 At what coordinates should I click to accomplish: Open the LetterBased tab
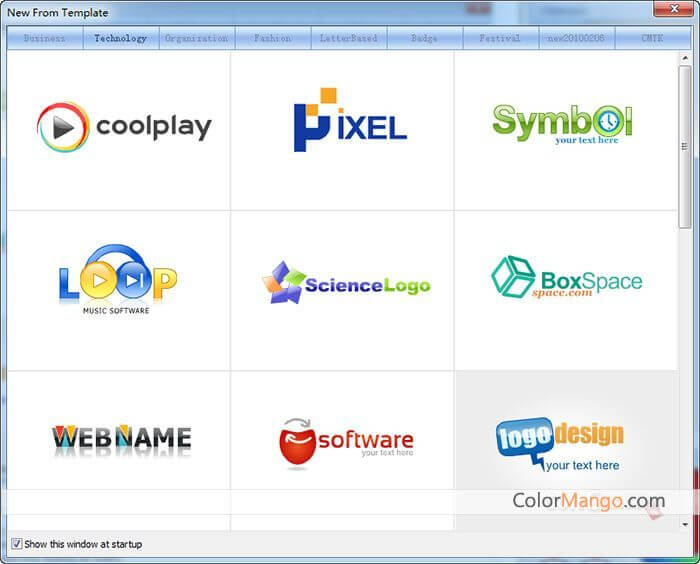pyautogui.click(x=348, y=38)
